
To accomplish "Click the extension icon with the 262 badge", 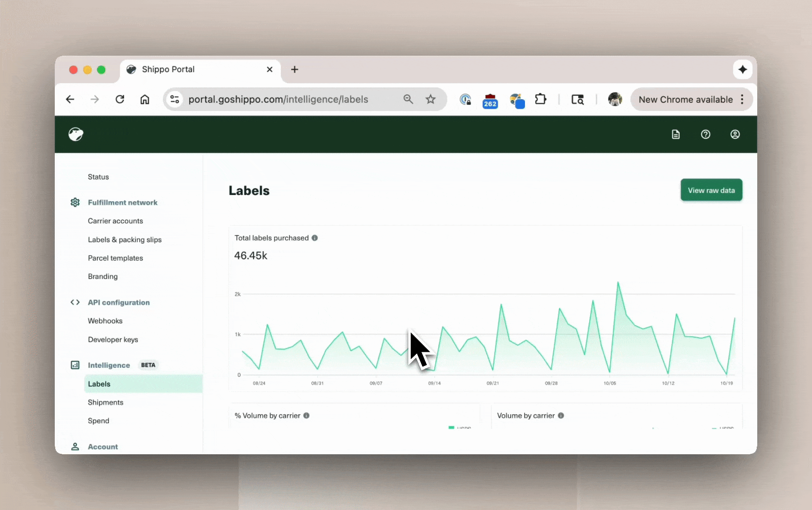I will click(x=490, y=101).
